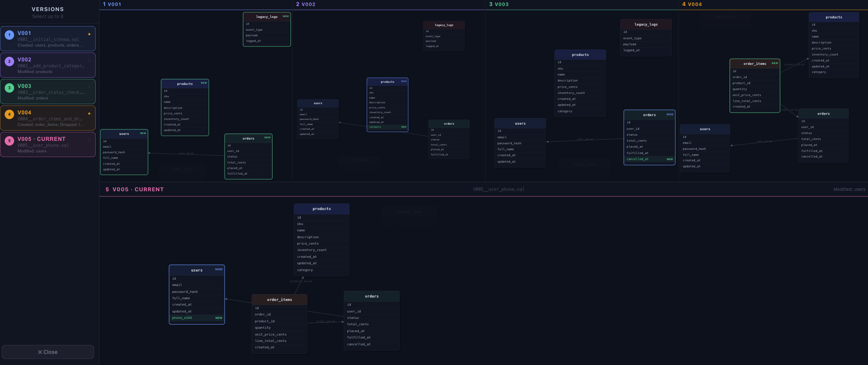Click total_cents column in V001 orders
The height and width of the screenshot is (365, 868).
point(249,163)
